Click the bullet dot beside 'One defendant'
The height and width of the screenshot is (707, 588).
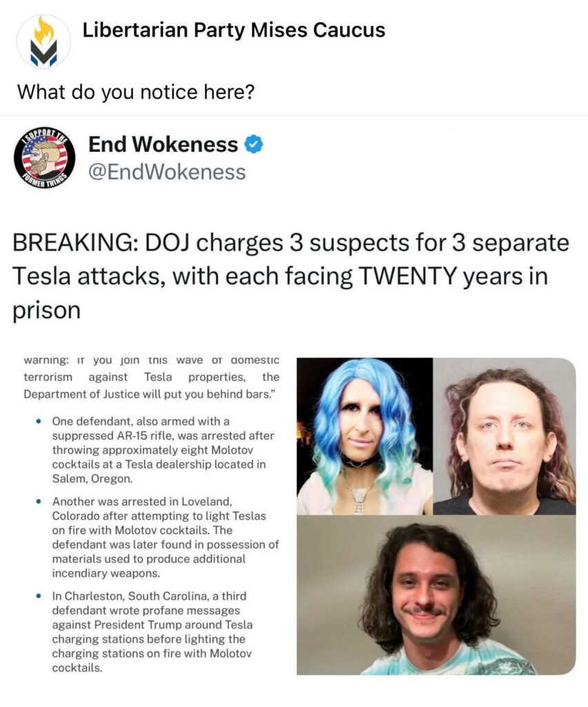(39, 422)
